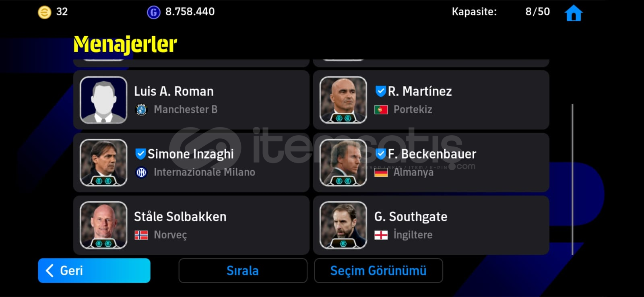Tap the Germany flag under Beckenbauer
Image resolution: width=644 pixels, height=297 pixels.
coord(381,172)
